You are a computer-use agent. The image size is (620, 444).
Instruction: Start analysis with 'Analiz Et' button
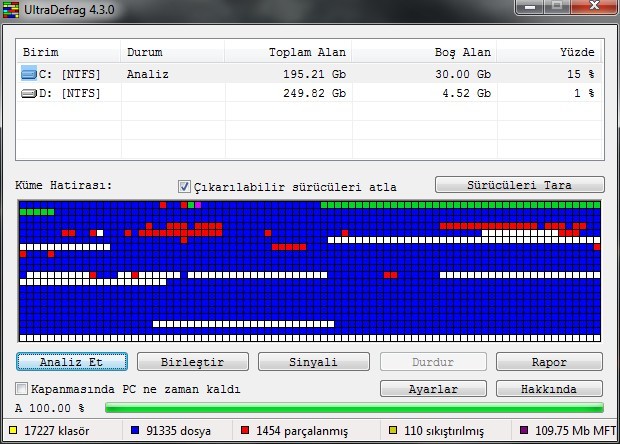(72, 361)
